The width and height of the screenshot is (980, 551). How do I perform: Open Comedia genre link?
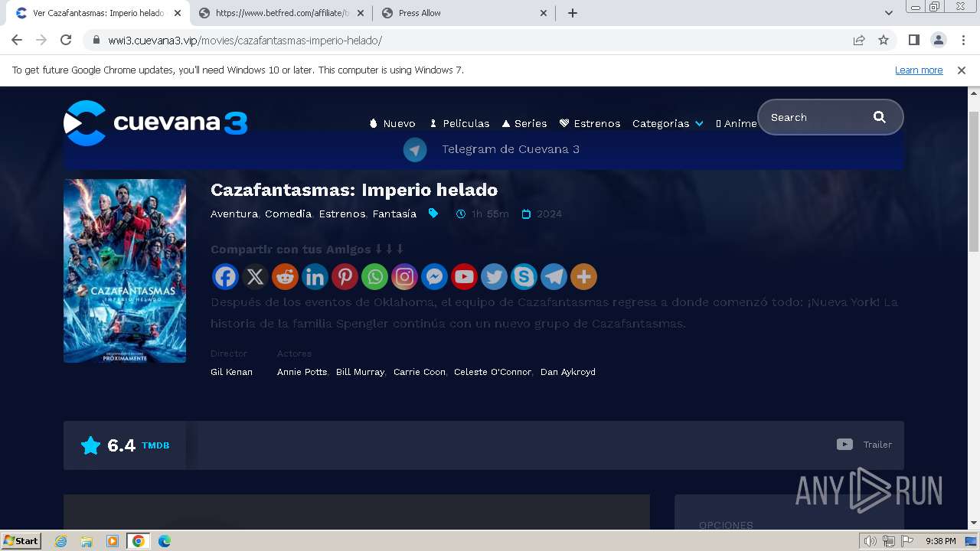(288, 214)
